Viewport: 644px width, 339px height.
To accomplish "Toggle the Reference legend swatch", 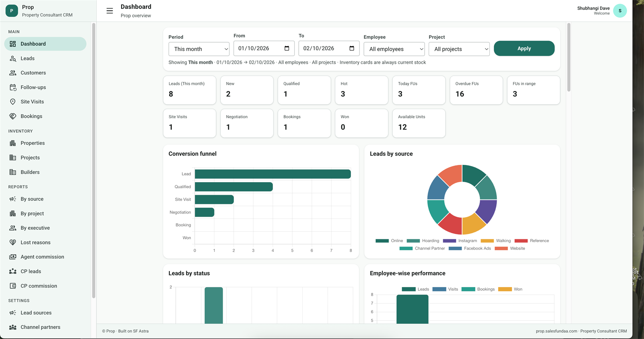I will [521, 241].
